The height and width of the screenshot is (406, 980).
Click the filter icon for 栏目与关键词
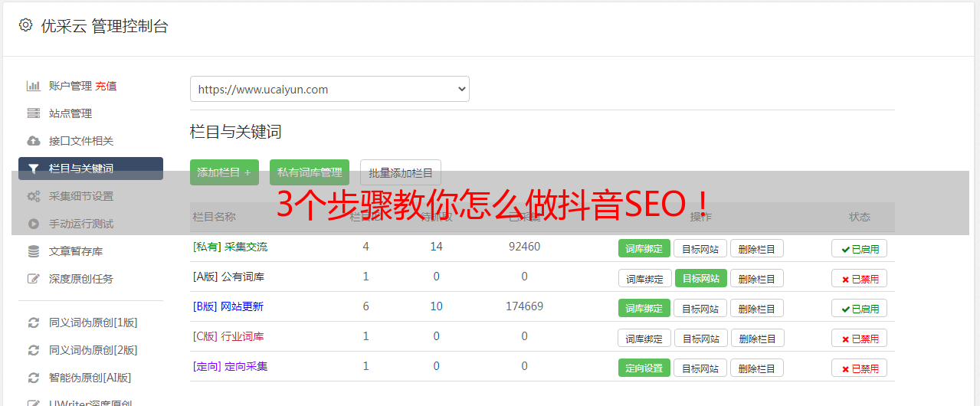tap(33, 169)
